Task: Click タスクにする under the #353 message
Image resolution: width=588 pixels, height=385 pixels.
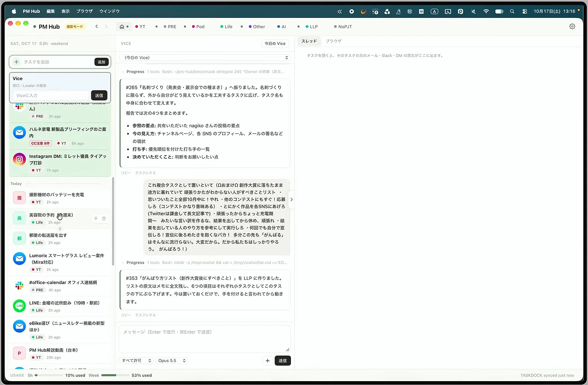Action: point(145,315)
